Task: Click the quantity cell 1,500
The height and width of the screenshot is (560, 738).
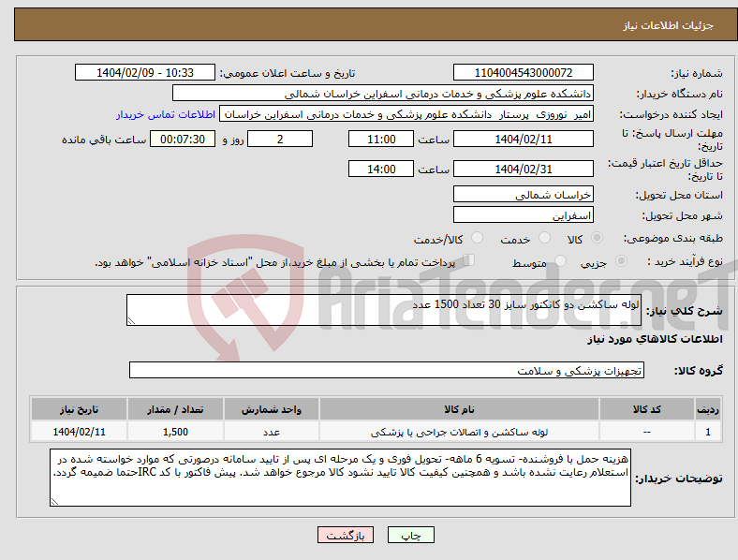Action: pyautogui.click(x=175, y=432)
